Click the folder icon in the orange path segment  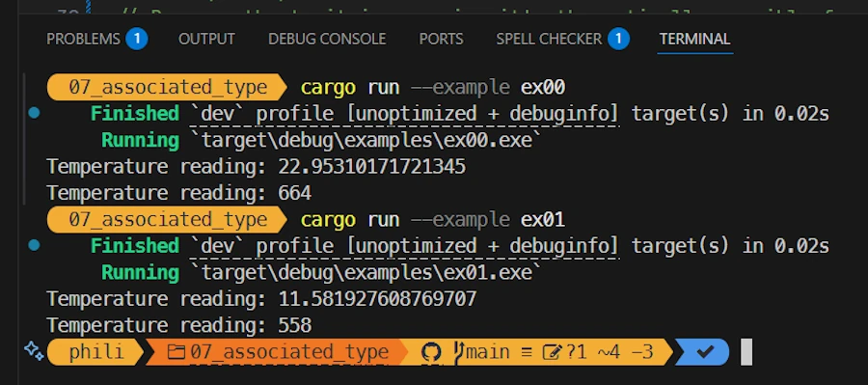pos(176,352)
